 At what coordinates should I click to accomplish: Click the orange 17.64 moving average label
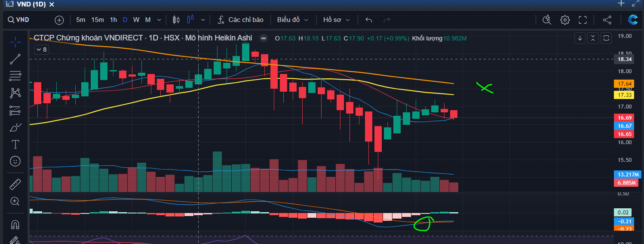625,84
